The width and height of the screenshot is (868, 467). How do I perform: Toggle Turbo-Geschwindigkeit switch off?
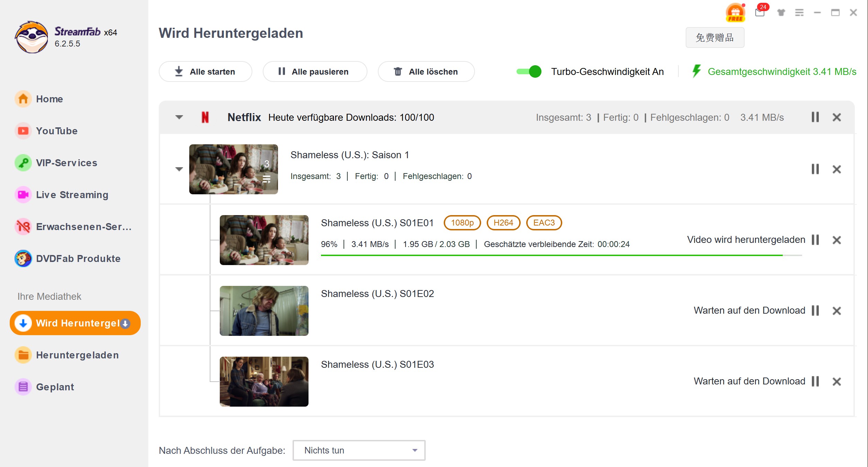coord(529,71)
